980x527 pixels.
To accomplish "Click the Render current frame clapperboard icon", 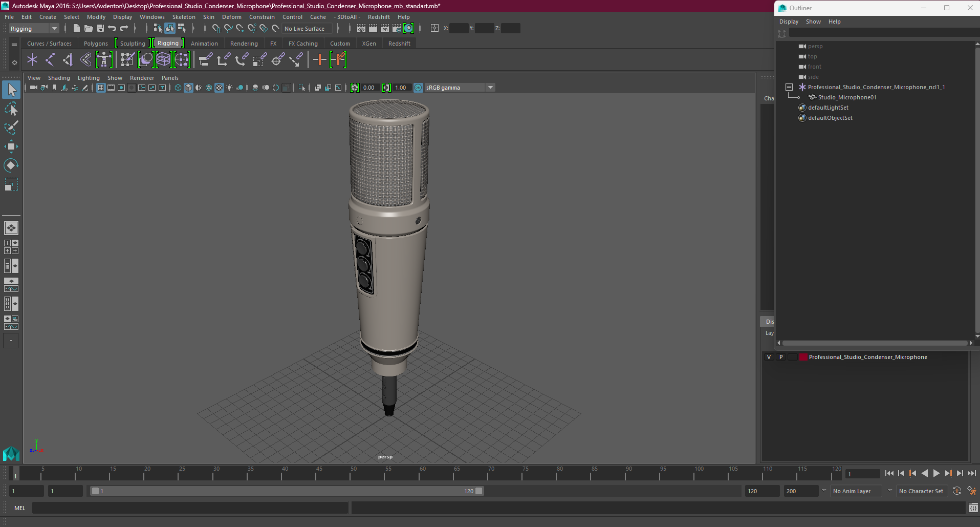I will [x=373, y=29].
